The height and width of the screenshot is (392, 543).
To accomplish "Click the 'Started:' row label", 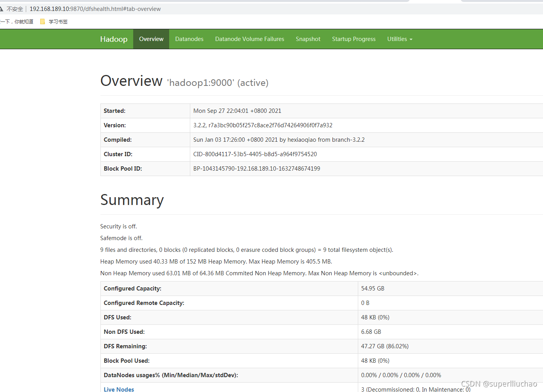I will pos(114,111).
